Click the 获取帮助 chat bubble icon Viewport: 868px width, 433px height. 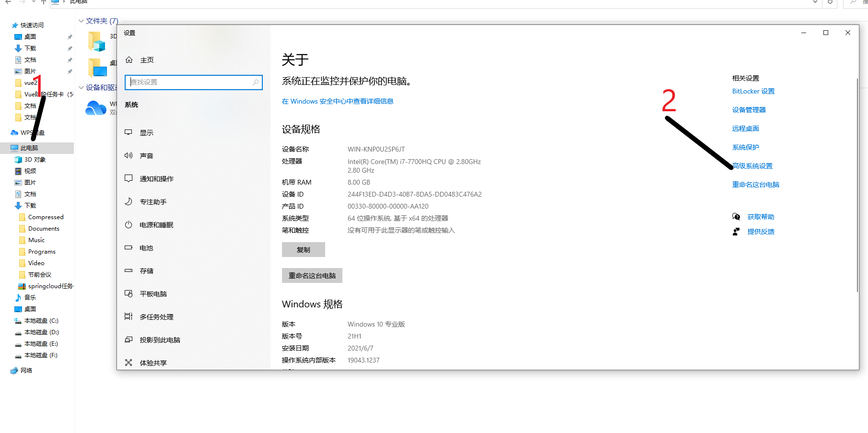point(736,217)
